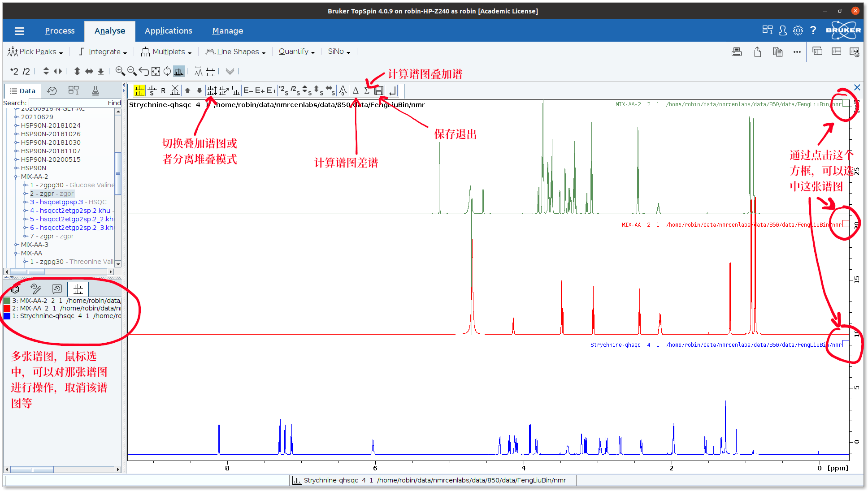The height and width of the screenshot is (491, 868).
Task: Tick the red MIX-AA spectrum selection box
Action: [x=846, y=224]
